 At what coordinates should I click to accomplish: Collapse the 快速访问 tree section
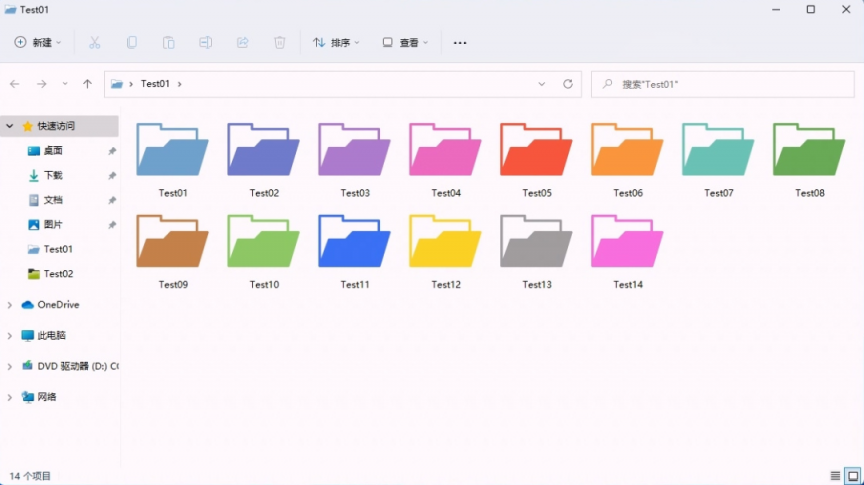[10, 126]
